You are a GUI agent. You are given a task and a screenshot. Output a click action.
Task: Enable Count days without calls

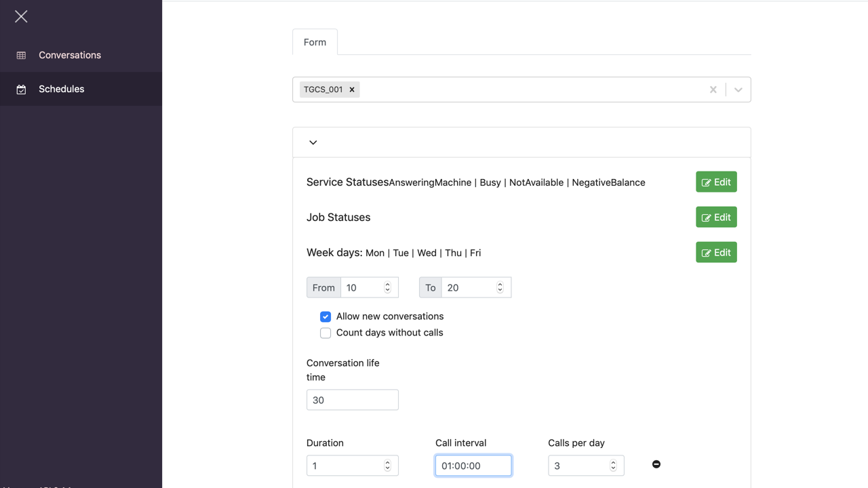325,333
